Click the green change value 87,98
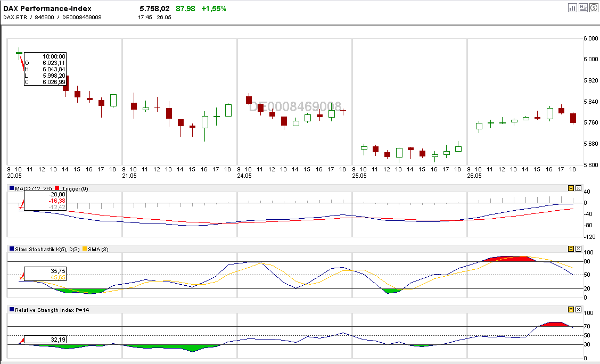Image resolution: width=600 pixels, height=364 pixels. coord(185,9)
